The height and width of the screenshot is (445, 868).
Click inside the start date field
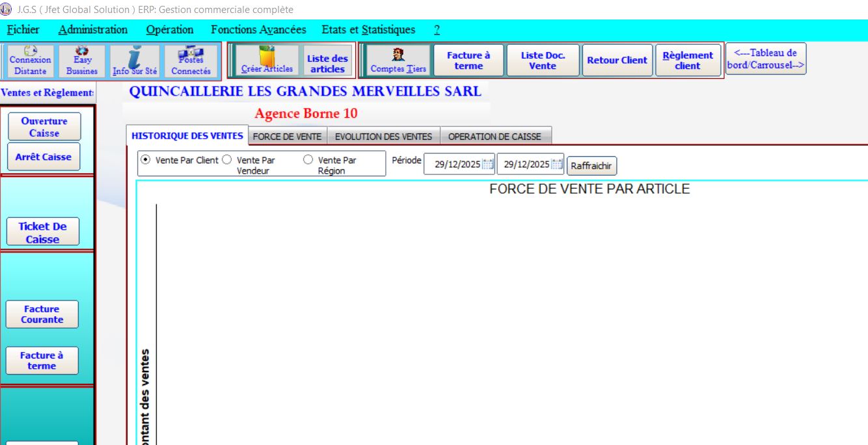coord(454,165)
